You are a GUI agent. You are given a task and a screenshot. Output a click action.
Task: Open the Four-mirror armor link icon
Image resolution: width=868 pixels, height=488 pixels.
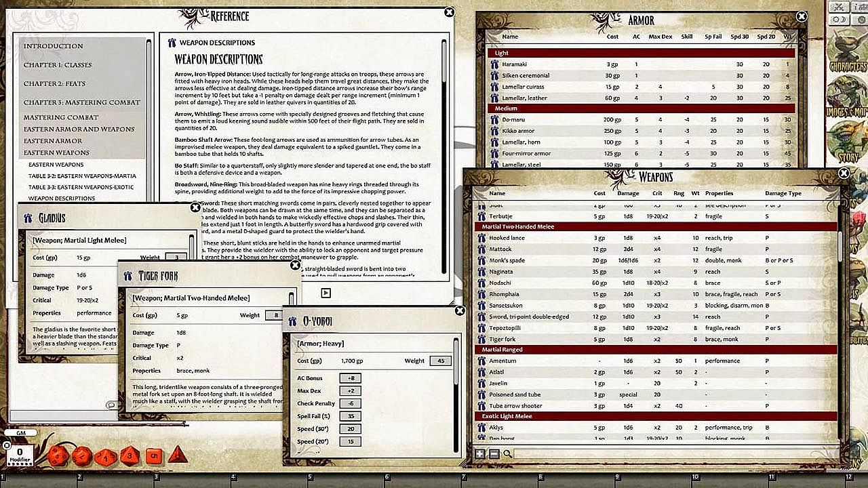(x=494, y=154)
